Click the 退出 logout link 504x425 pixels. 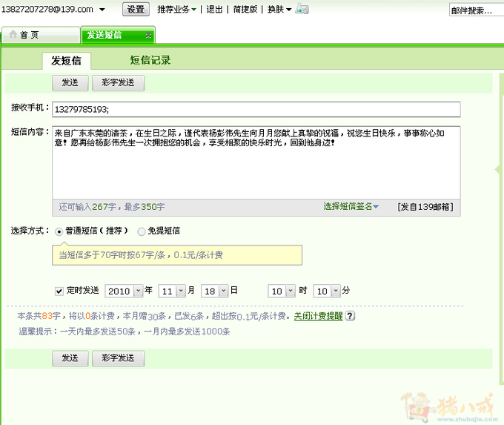coord(214,10)
